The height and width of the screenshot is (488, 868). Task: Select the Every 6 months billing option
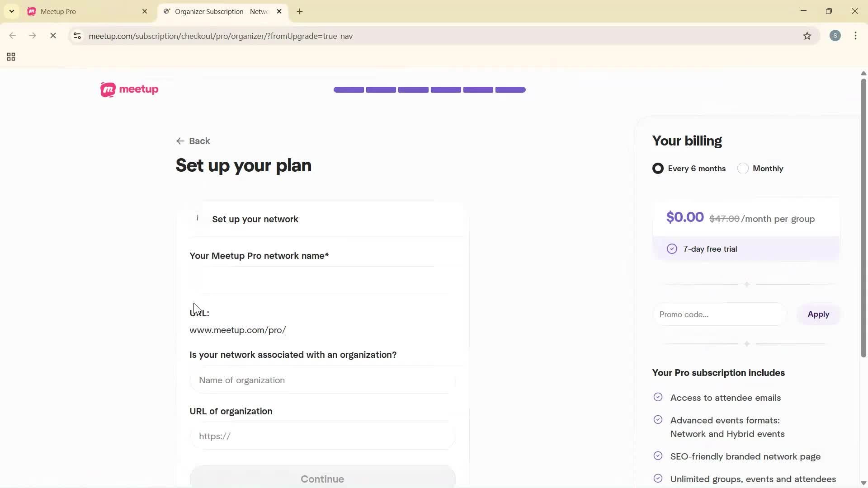point(658,168)
